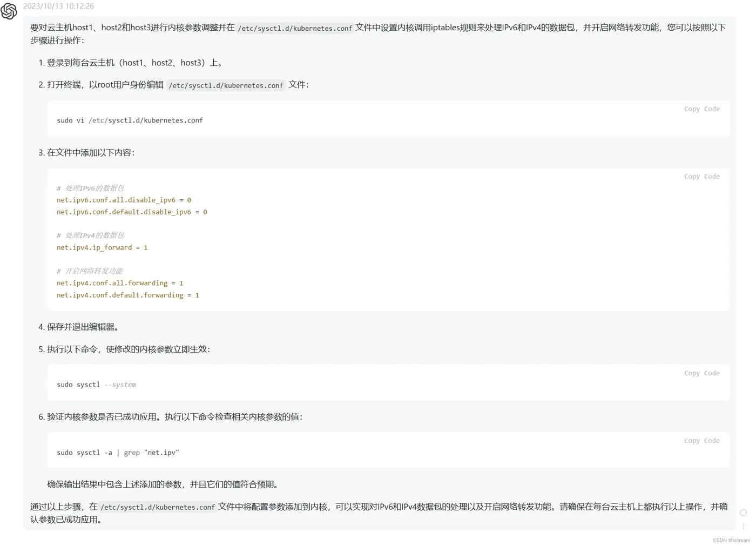The width and height of the screenshot is (756, 546).
Task: Copy Code for the sysctl grep block
Action: point(701,441)
